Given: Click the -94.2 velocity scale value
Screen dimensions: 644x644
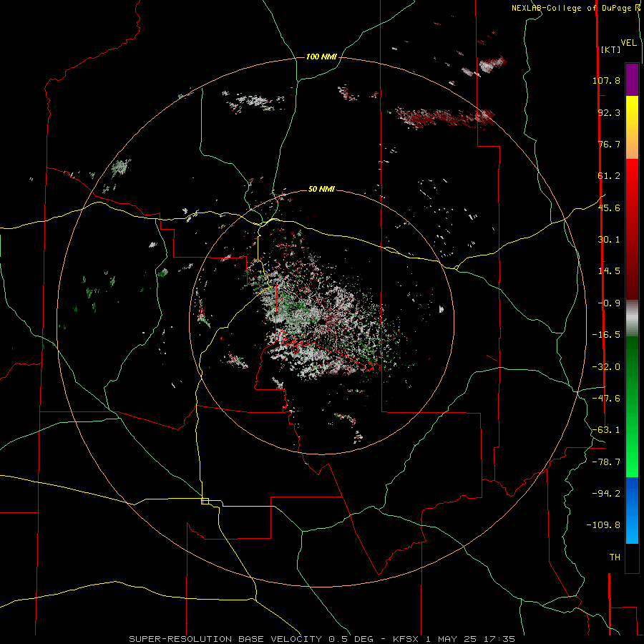Looking at the screenshot, I should (606, 493).
